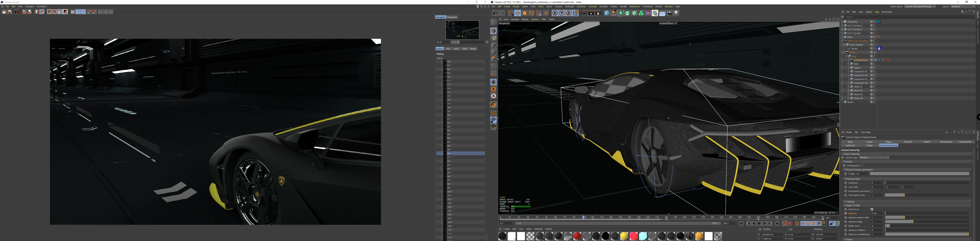Viewport: 980px width, 241px height.
Task: Add a Light bulb object
Action: point(676,13)
